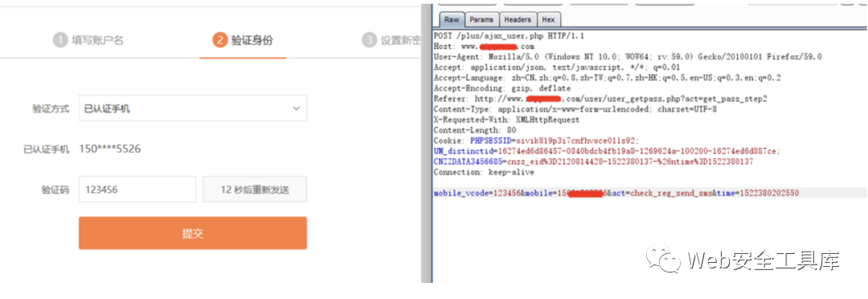Switch to the Raw tab
868x299 pixels.
pyautogui.click(x=452, y=20)
